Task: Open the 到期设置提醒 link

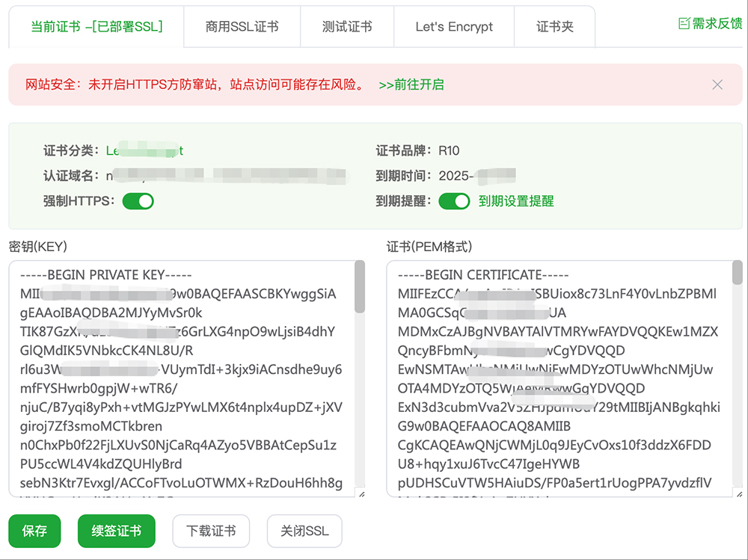Action: [516, 201]
